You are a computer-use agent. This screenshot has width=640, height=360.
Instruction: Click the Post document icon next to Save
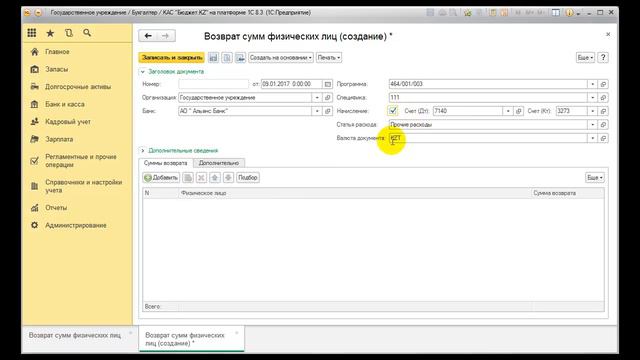tap(227, 58)
